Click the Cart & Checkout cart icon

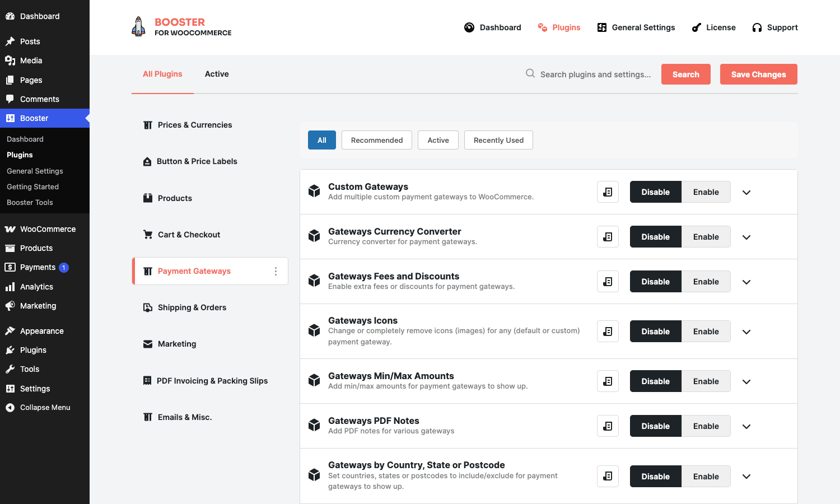pos(148,235)
